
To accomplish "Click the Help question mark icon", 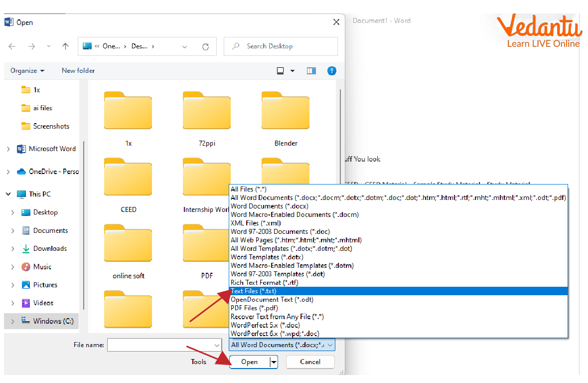I will pos(331,71).
